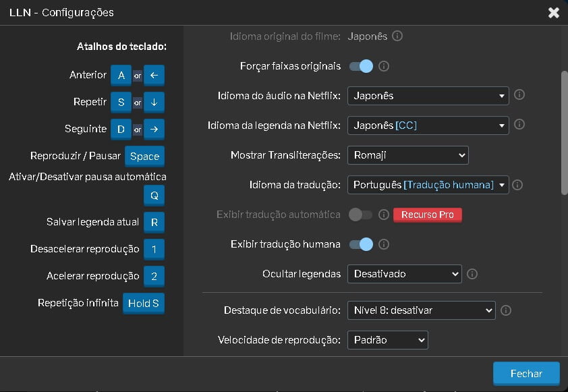
Task: Expand Destaque de vocabulário dropdown
Action: click(x=422, y=310)
